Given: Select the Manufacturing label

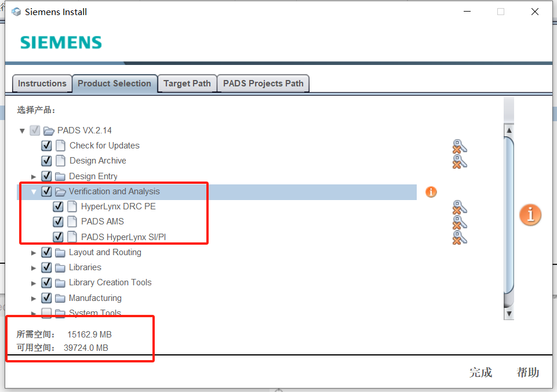Looking at the screenshot, I should click(95, 298).
